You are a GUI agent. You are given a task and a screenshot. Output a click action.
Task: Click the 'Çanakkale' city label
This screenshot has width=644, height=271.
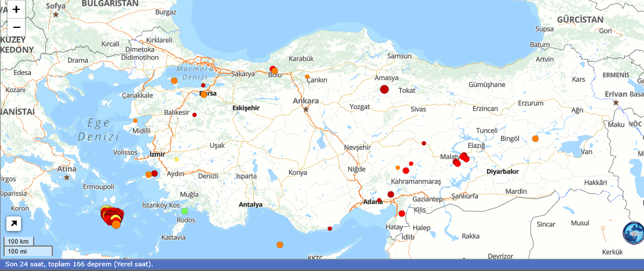coord(138,95)
